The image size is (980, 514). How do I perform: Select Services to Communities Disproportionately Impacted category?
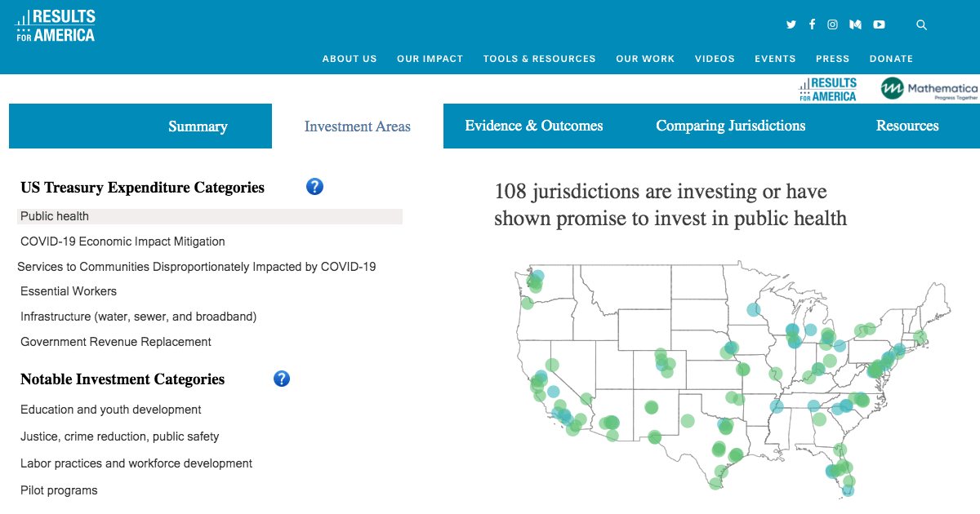click(x=197, y=267)
